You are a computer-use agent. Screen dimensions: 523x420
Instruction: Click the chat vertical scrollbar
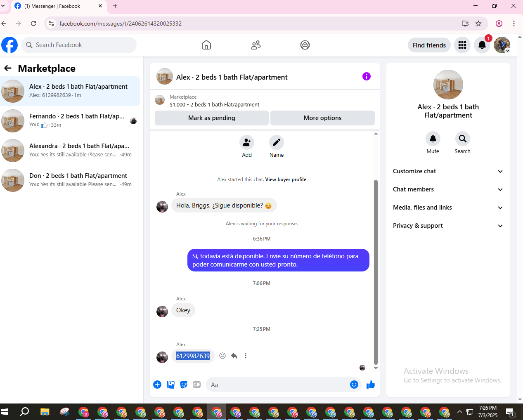(x=376, y=272)
